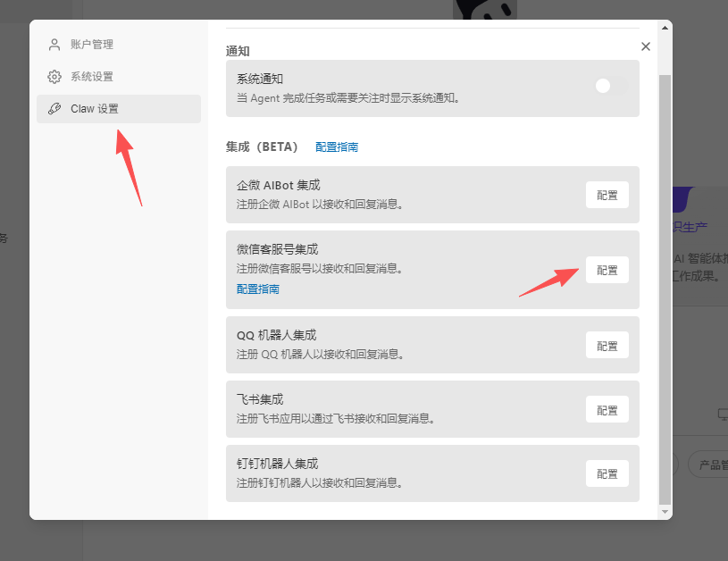Open 配置指南 link next to 集成（BETA）
Viewport: 728px width, 561px height.
(337, 147)
